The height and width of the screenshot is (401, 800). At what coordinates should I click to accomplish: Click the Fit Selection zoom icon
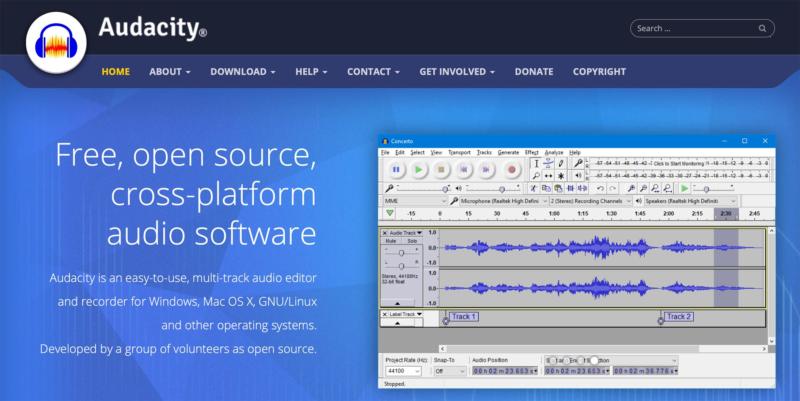[x=656, y=189]
